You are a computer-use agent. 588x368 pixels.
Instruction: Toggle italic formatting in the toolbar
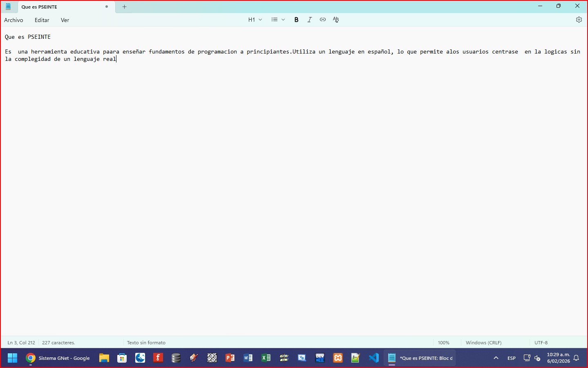point(310,20)
